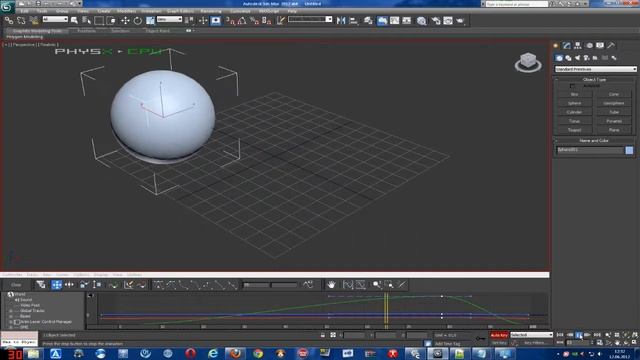The image size is (640, 360).
Task: Click the Box primitive button
Action: coord(574,94)
